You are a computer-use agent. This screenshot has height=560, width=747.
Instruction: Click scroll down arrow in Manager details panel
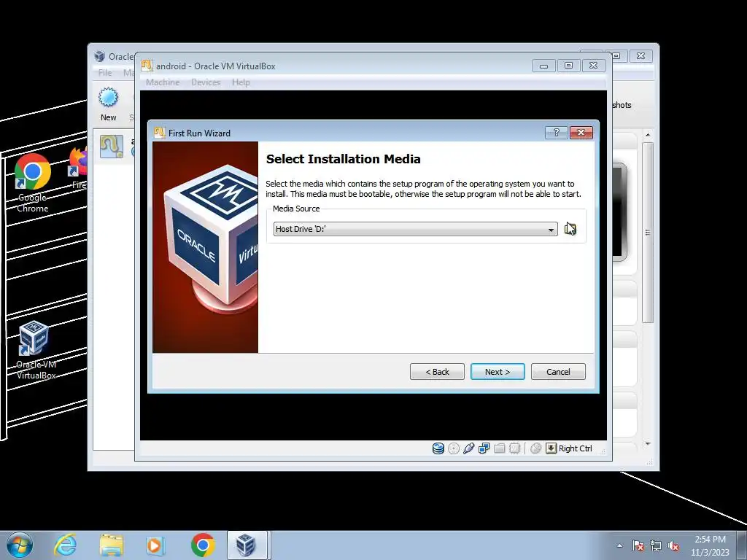[648, 444]
